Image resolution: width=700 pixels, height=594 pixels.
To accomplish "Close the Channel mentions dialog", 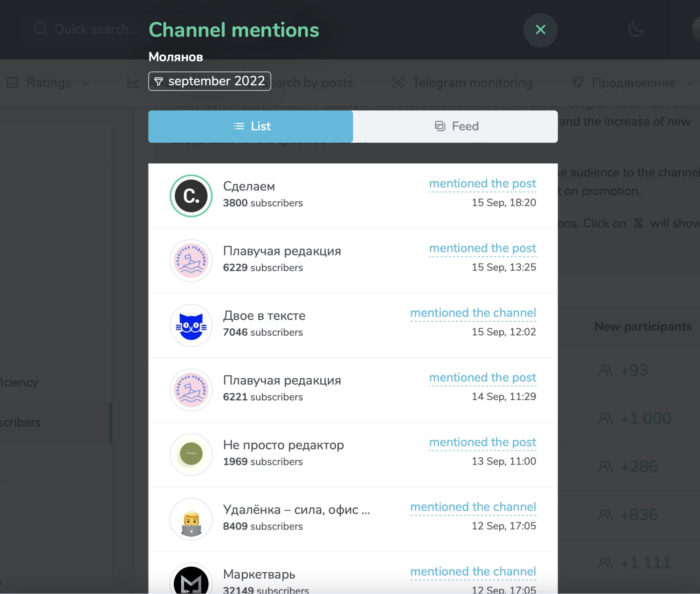I will point(540,30).
